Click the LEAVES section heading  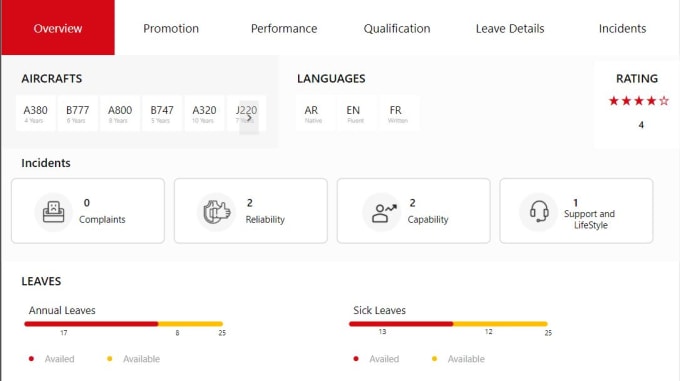(x=41, y=281)
